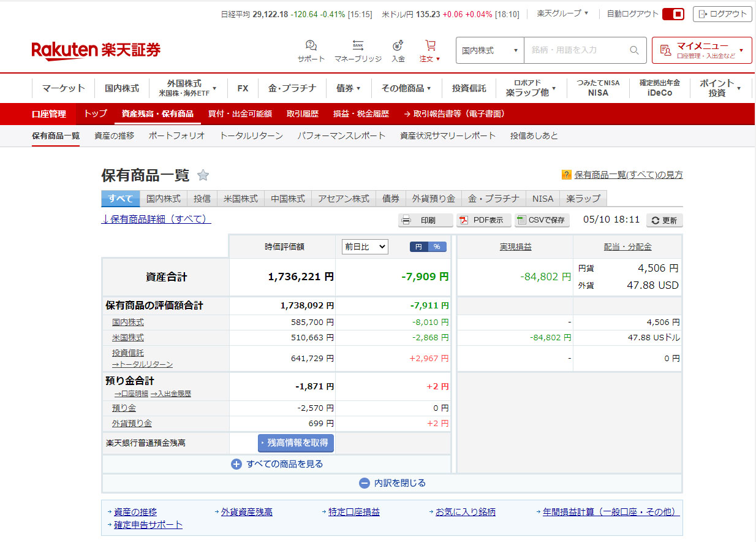756x542 pixels.
Task: Open the Money Bridge bank icon
Action: [x=358, y=46]
